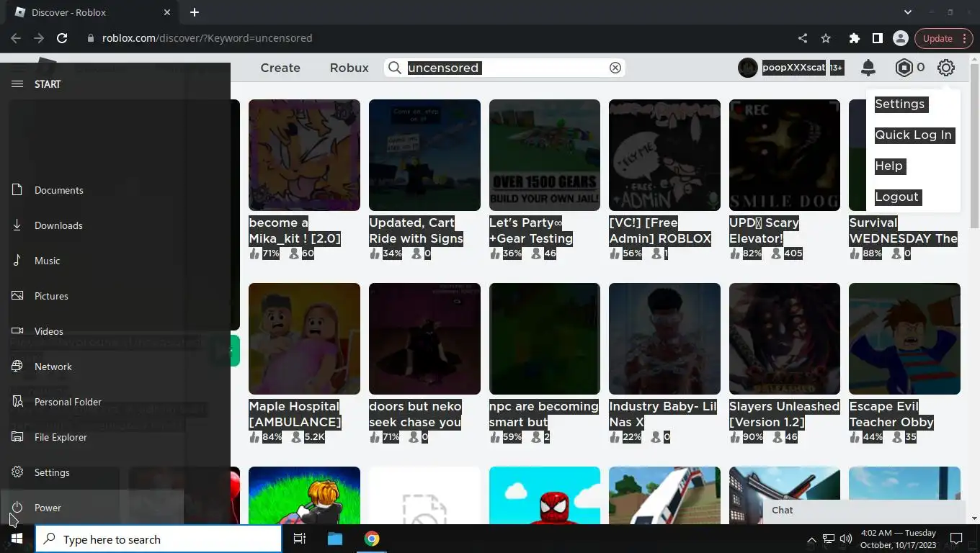Open the network icon in system tray
This screenshot has width=980, height=553.
(x=829, y=539)
